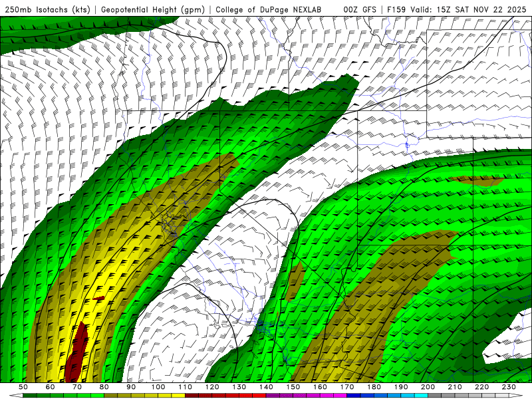Select the '00Z GFS' model run text
The image size is (532, 399).
(360, 10)
